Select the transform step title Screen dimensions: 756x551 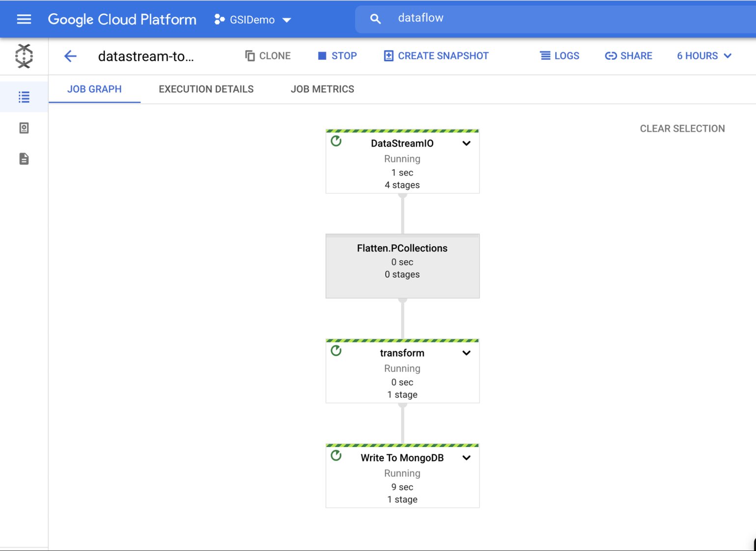(x=402, y=353)
